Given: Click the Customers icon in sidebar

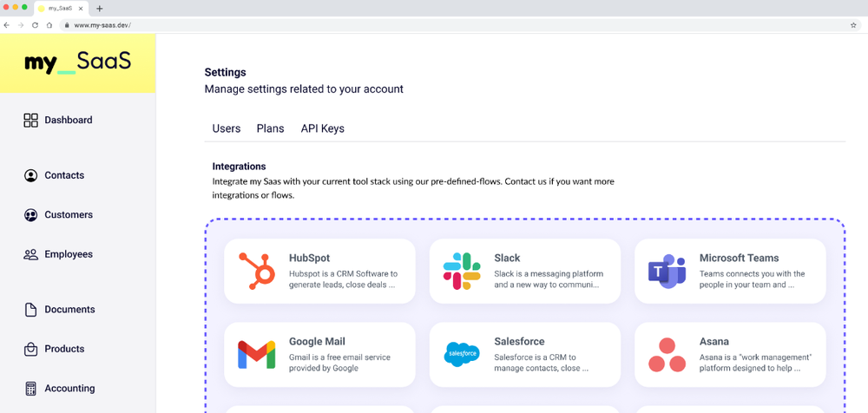Looking at the screenshot, I should tap(30, 215).
